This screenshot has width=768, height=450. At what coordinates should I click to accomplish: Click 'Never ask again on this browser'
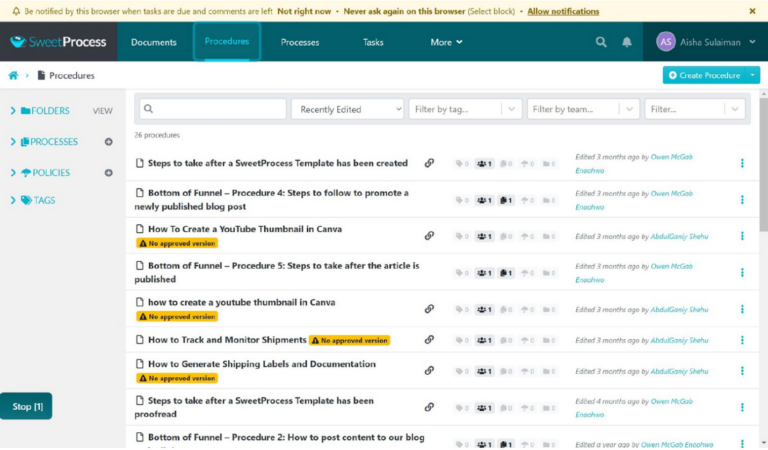coord(404,11)
